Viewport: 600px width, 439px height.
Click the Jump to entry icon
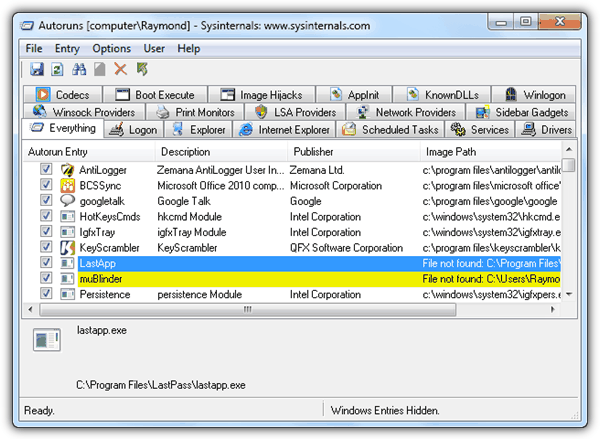coord(142,69)
